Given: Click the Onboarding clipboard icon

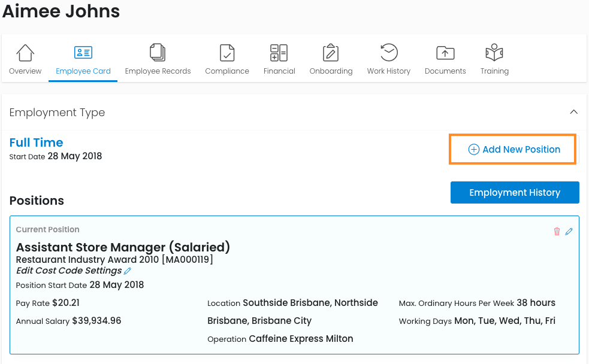Looking at the screenshot, I should 331,53.
